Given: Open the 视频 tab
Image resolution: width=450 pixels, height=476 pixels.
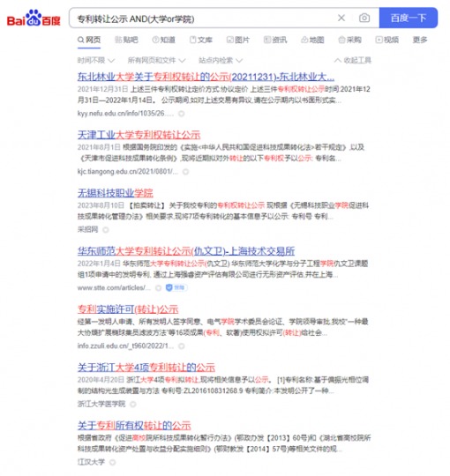Looking at the screenshot, I should click(387, 40).
